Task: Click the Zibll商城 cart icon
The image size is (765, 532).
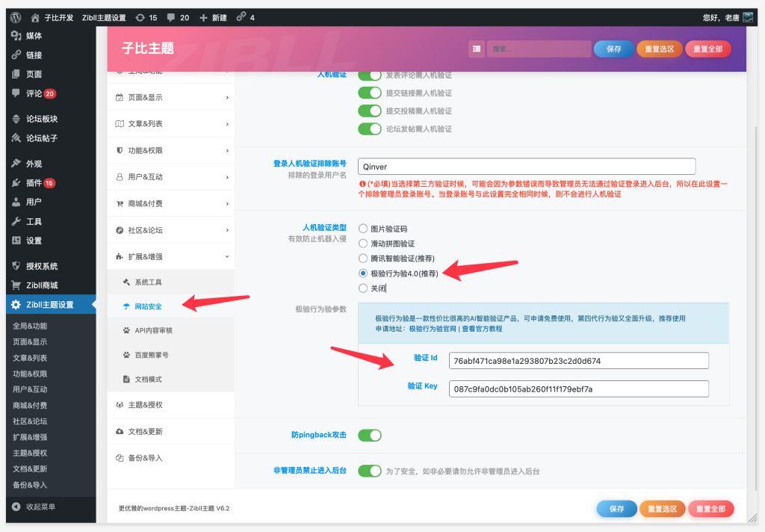Action: pyautogui.click(x=16, y=285)
